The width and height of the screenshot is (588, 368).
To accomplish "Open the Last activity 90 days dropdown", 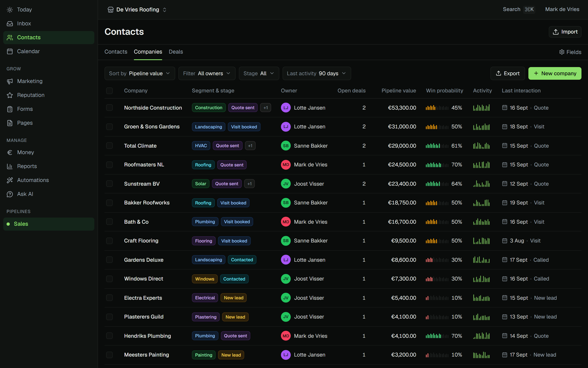I will click(317, 74).
